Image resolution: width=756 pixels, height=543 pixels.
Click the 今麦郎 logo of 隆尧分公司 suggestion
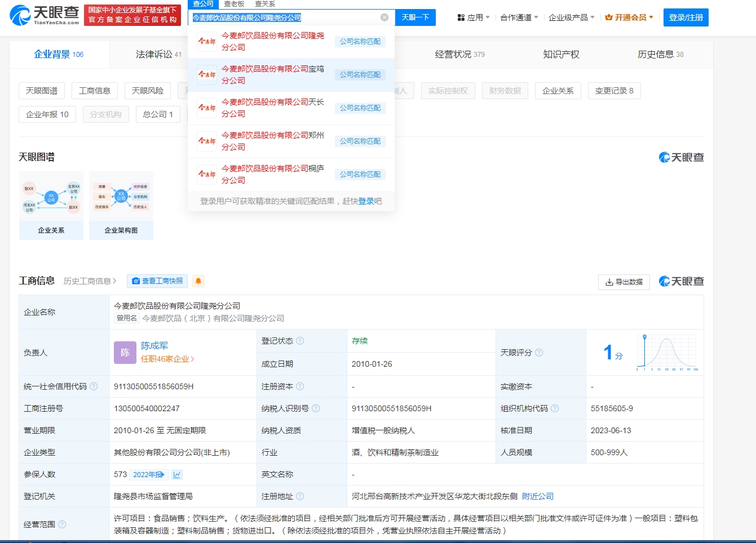tap(207, 42)
